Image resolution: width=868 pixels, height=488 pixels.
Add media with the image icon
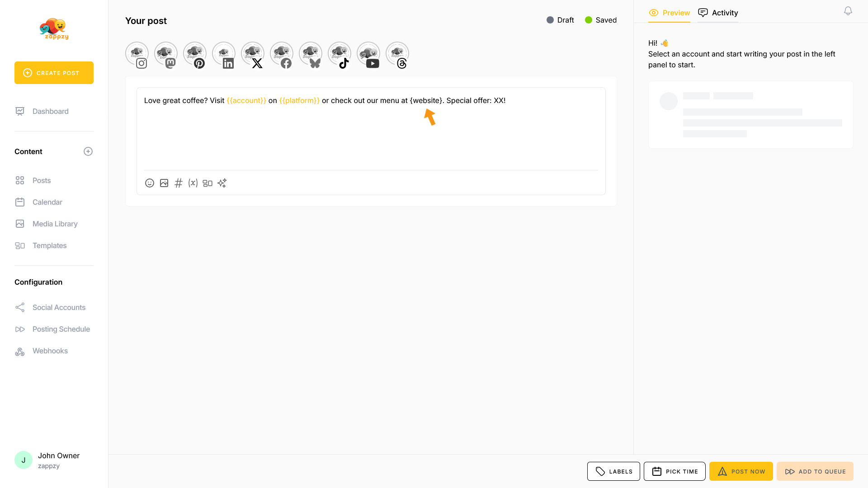tap(164, 183)
